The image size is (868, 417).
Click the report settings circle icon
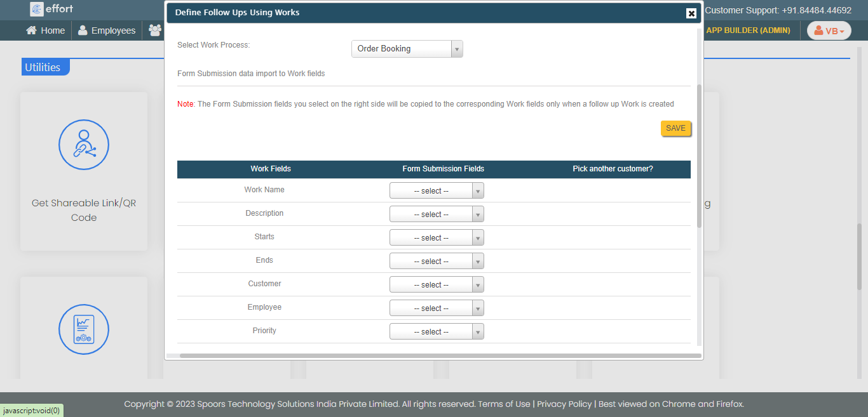pos(84,329)
